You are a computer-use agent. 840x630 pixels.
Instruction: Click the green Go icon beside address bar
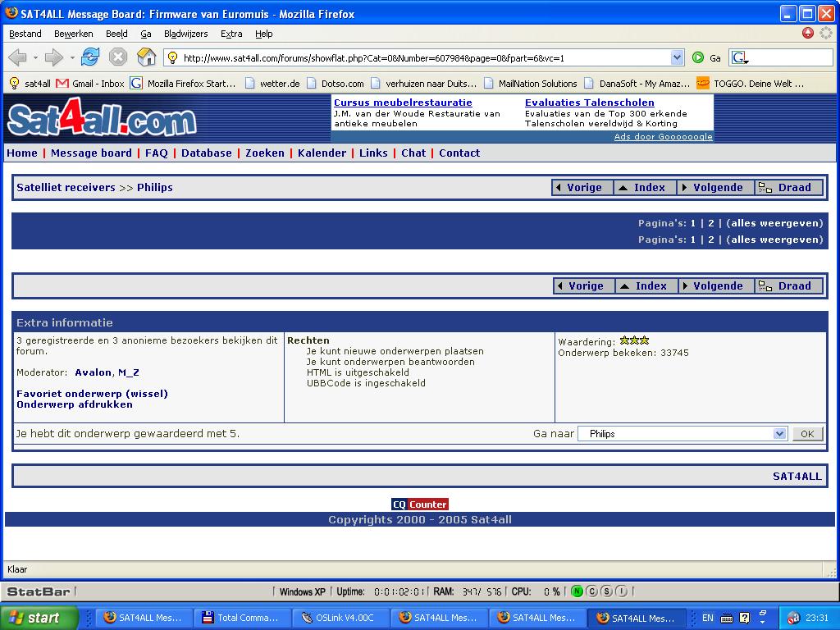click(698, 57)
